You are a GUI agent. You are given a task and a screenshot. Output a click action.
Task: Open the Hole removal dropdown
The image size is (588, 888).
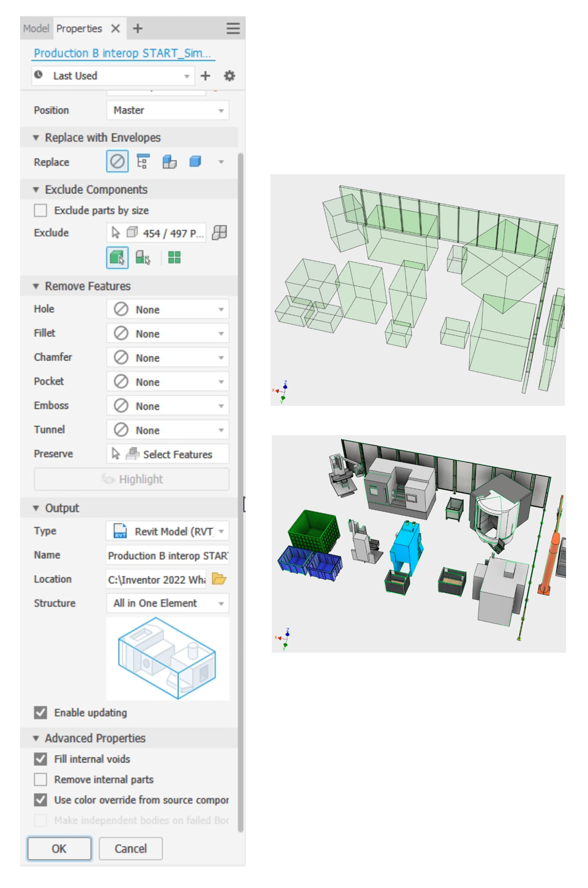(x=168, y=309)
